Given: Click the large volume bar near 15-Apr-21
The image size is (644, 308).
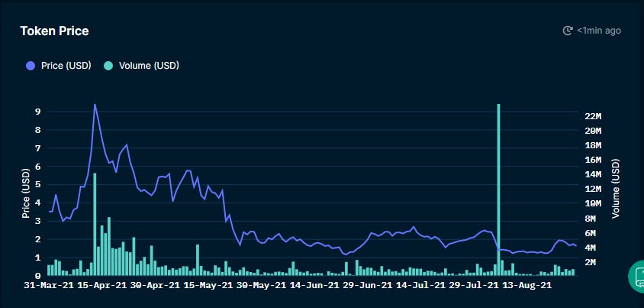Looking at the screenshot, I should coord(95,224).
